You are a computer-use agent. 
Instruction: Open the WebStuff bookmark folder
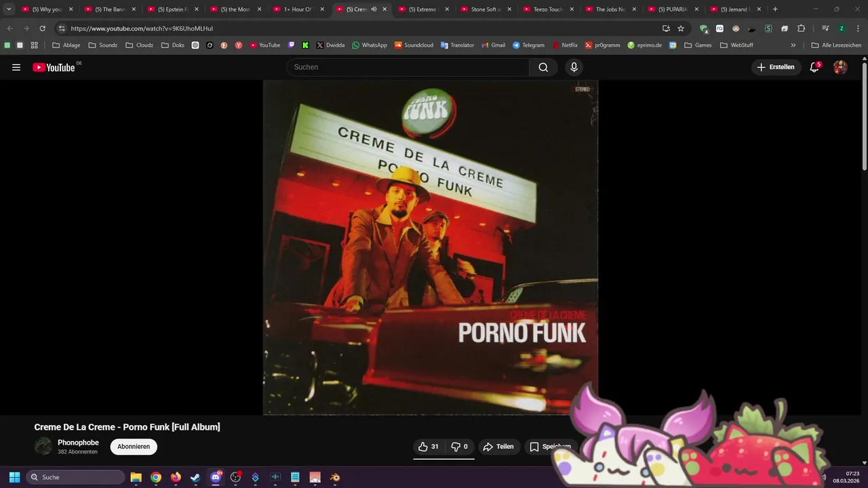tap(737, 45)
